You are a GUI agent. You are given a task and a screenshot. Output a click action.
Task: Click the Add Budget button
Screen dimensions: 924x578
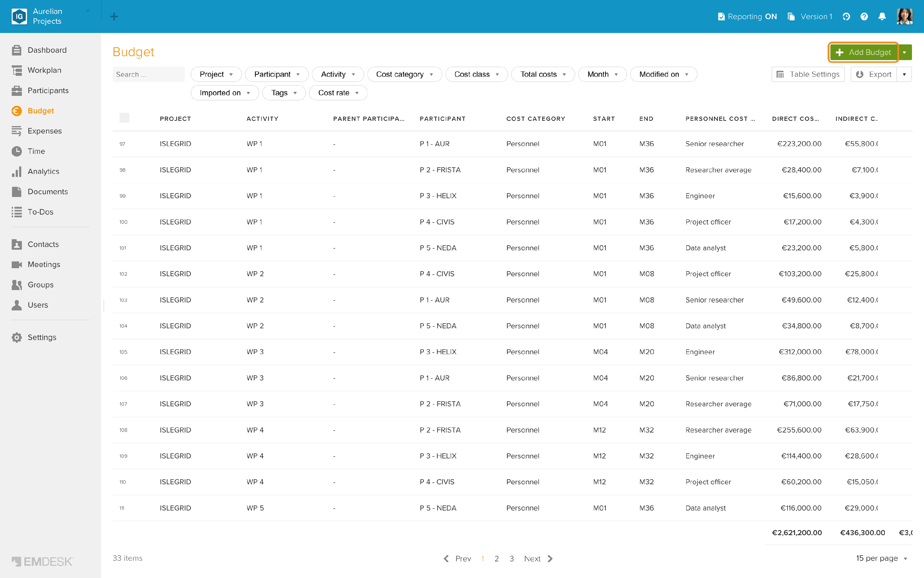click(x=863, y=52)
